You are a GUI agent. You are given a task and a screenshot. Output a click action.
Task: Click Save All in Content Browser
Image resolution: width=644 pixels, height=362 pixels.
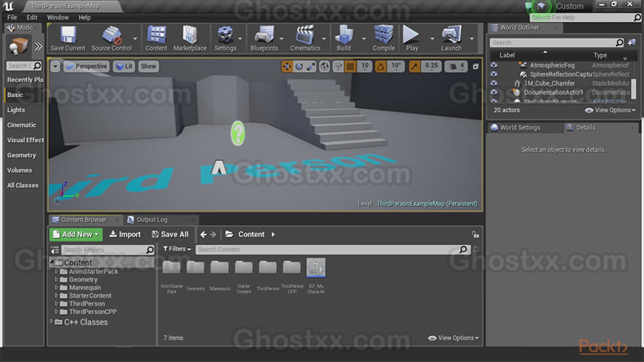[x=170, y=234]
